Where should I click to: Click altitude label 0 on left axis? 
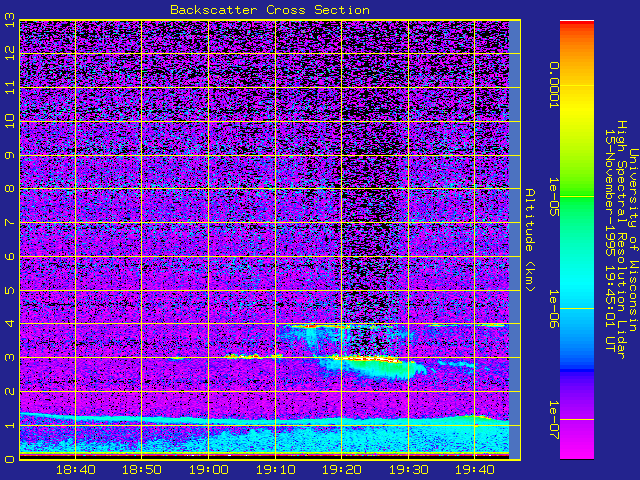click(x=10, y=459)
